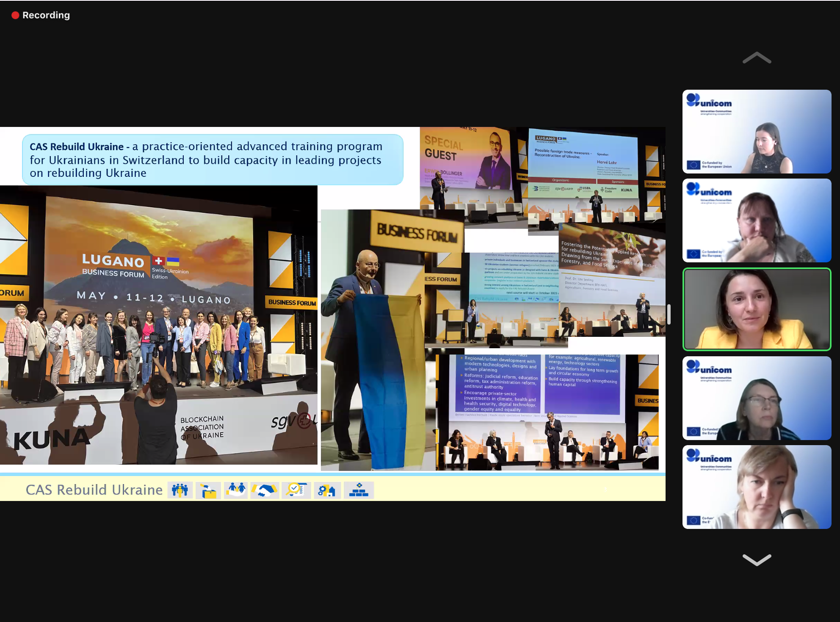This screenshot has width=840, height=622.
Task: Select the top participant tile in sleeveless top
Action: coord(757,132)
